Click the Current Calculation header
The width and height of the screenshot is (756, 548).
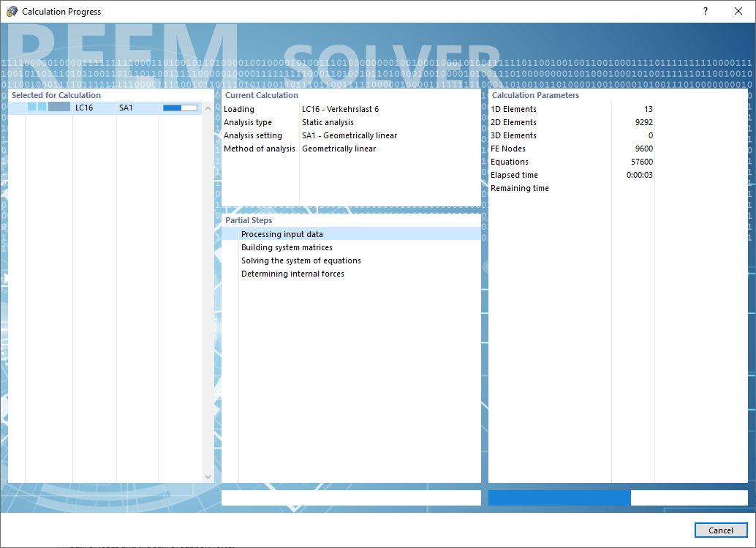[261, 95]
